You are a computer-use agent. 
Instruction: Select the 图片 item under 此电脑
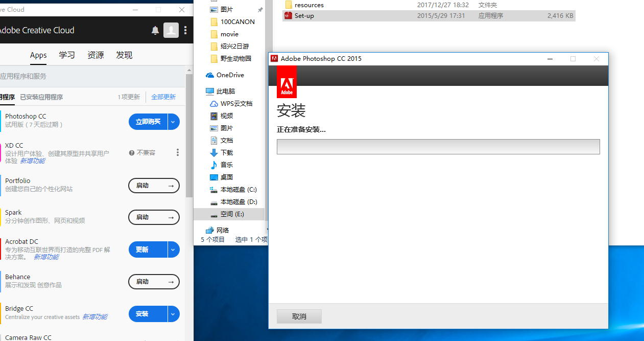(x=227, y=128)
